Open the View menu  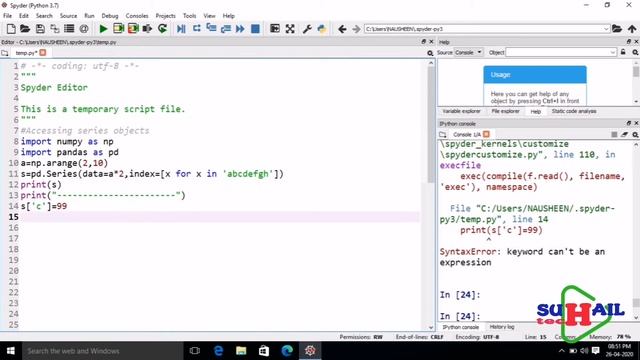(209, 16)
